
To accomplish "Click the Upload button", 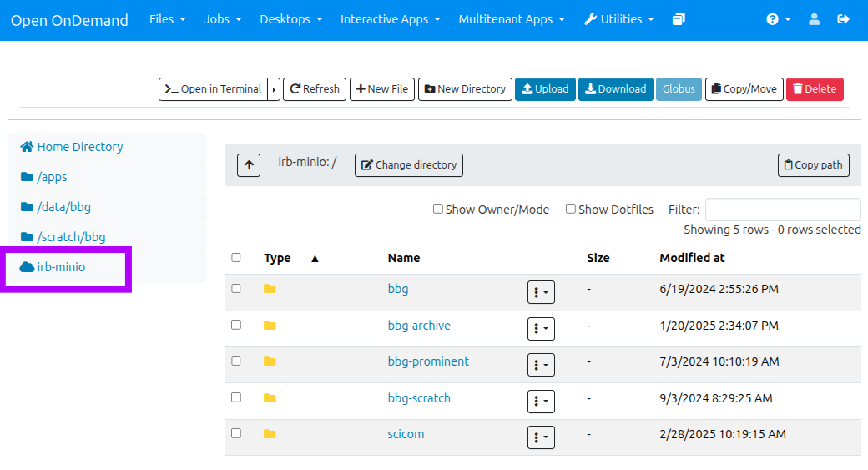I will [x=545, y=89].
